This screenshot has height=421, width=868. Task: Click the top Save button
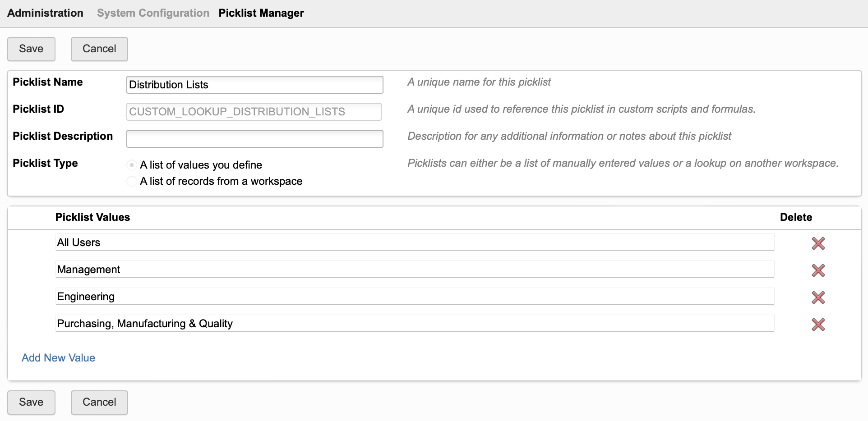click(31, 49)
